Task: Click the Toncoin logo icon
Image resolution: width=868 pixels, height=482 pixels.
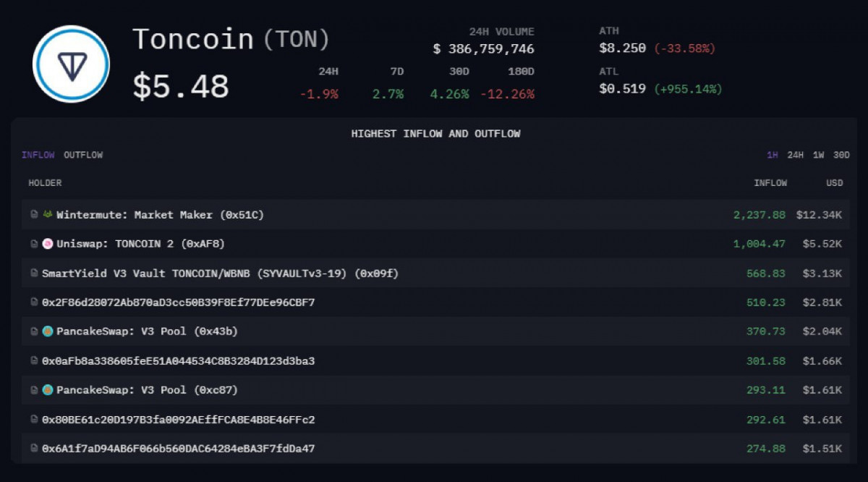Action: pos(71,64)
